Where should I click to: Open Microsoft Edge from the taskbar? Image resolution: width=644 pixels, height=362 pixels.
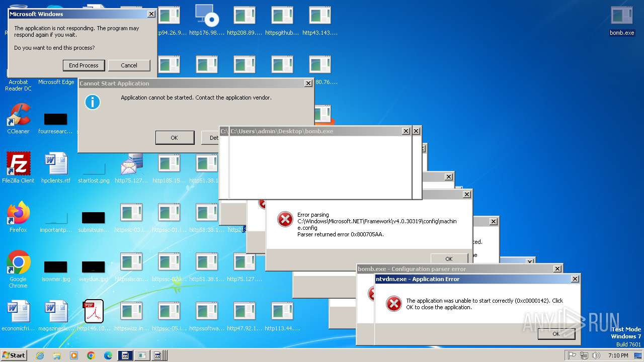[x=108, y=355]
